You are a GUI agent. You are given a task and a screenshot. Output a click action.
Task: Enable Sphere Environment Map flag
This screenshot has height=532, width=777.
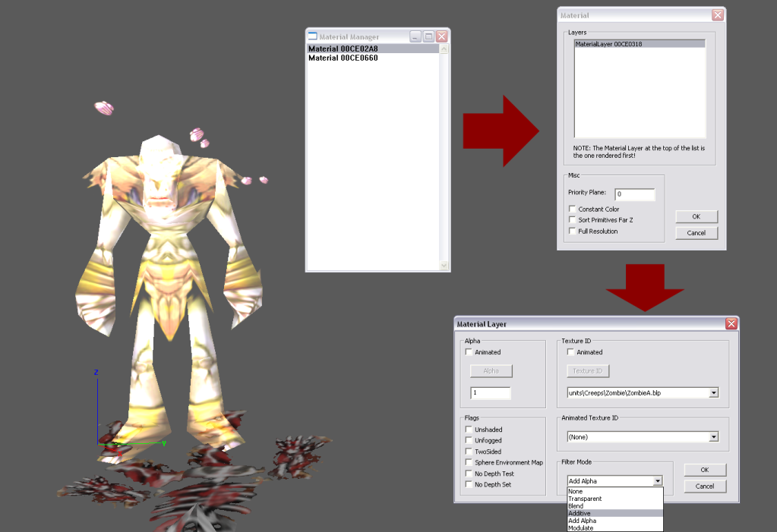(x=469, y=463)
